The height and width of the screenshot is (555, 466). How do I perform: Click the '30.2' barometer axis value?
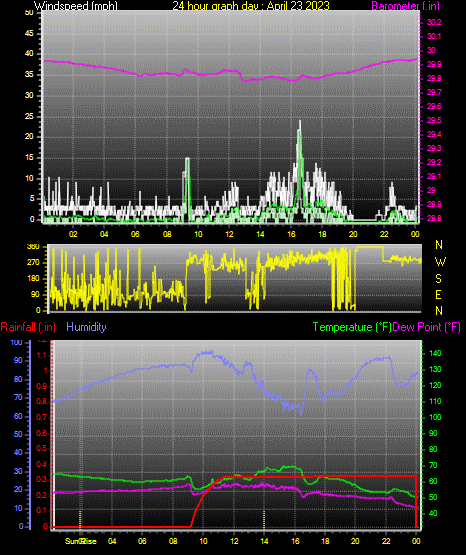point(434,22)
